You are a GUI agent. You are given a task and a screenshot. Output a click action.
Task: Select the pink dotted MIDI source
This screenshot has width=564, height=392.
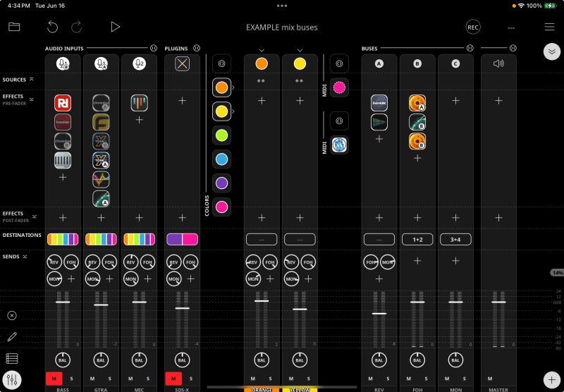(x=339, y=87)
